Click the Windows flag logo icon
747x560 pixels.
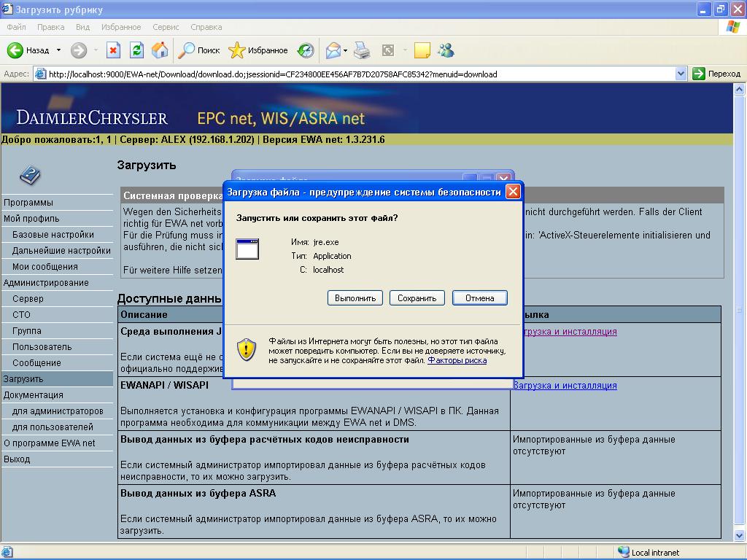coord(732,27)
